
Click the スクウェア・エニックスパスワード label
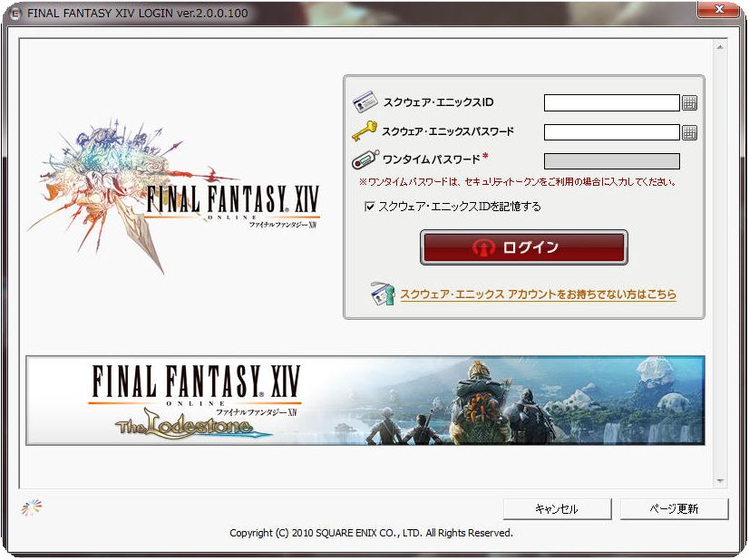point(448,131)
